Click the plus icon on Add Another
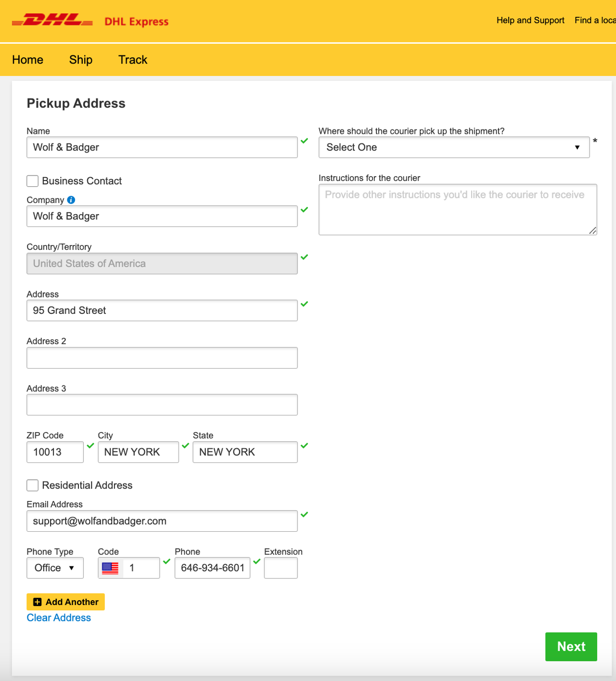 (37, 602)
